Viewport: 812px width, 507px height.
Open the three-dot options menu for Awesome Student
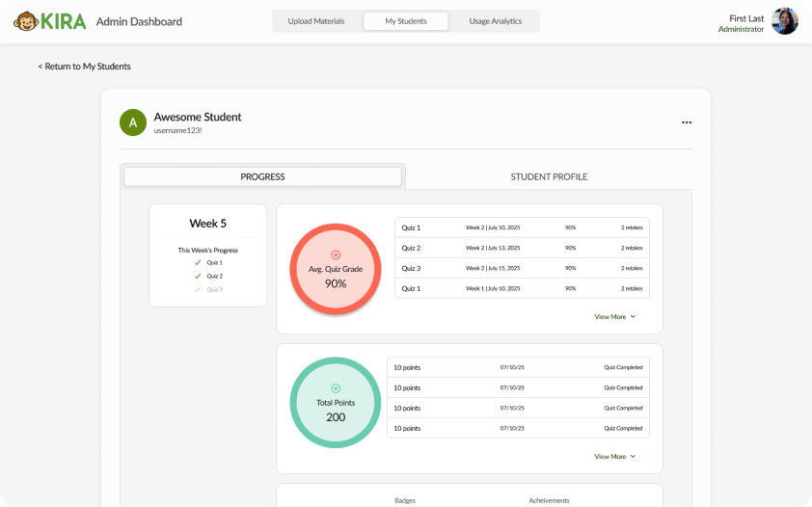687,122
